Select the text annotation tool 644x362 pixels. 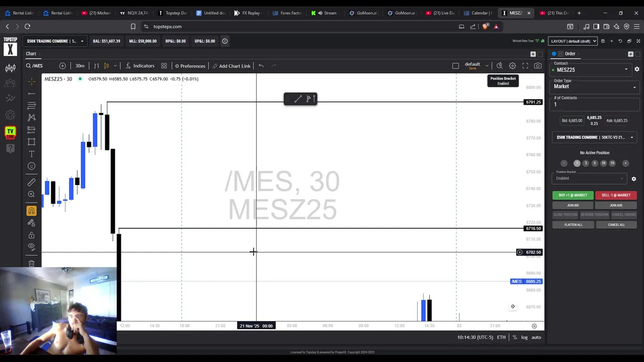[x=31, y=154]
